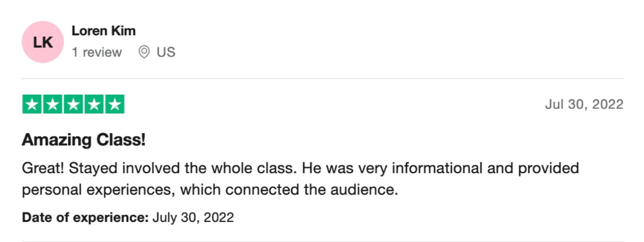Click the divider line under the review

click(323, 241)
